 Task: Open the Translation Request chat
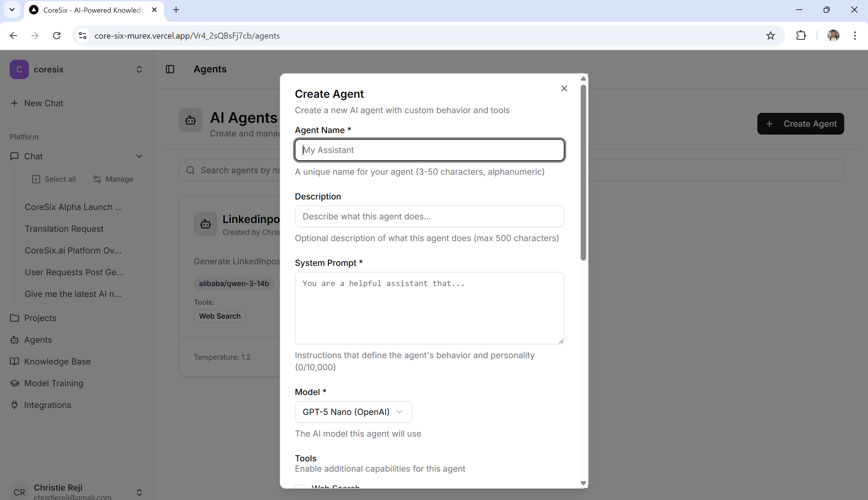(x=64, y=229)
